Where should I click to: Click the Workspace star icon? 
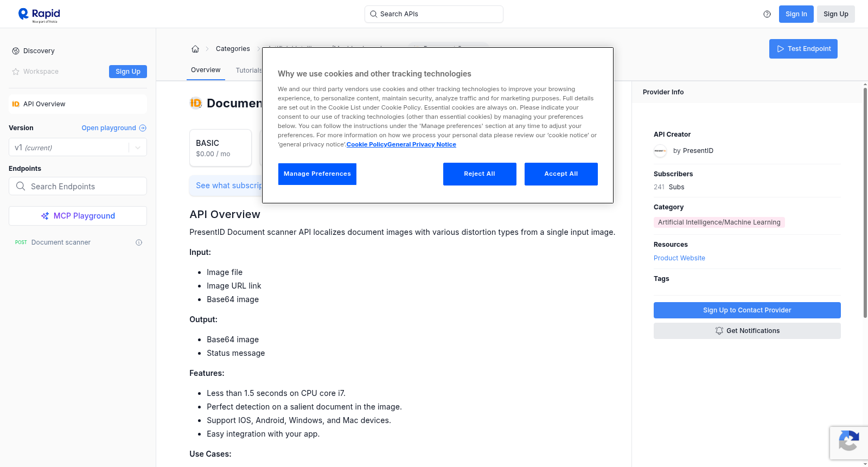click(x=16, y=72)
